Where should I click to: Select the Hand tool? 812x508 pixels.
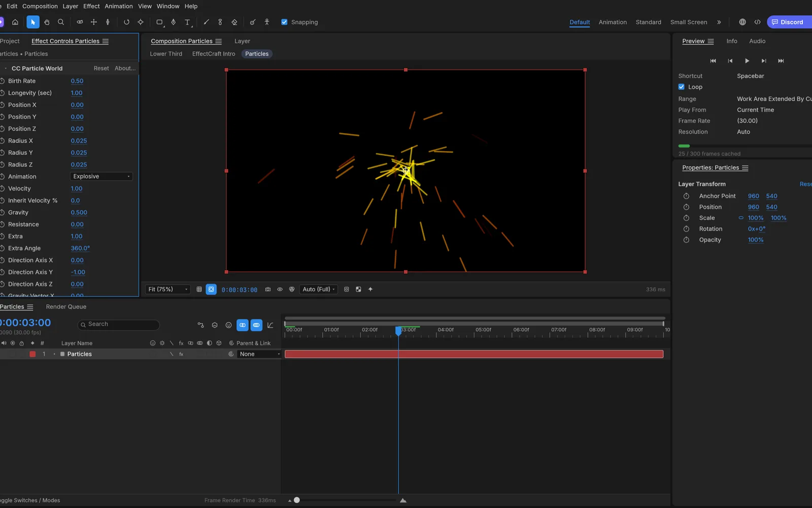point(47,22)
